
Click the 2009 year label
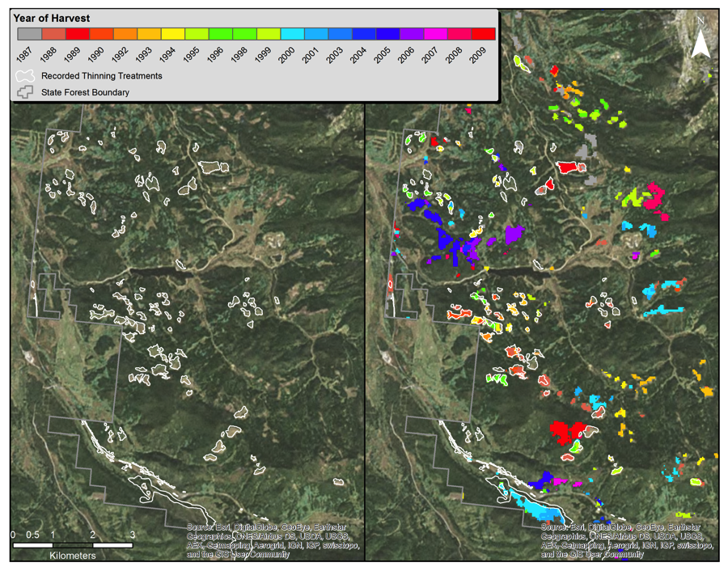478,54
